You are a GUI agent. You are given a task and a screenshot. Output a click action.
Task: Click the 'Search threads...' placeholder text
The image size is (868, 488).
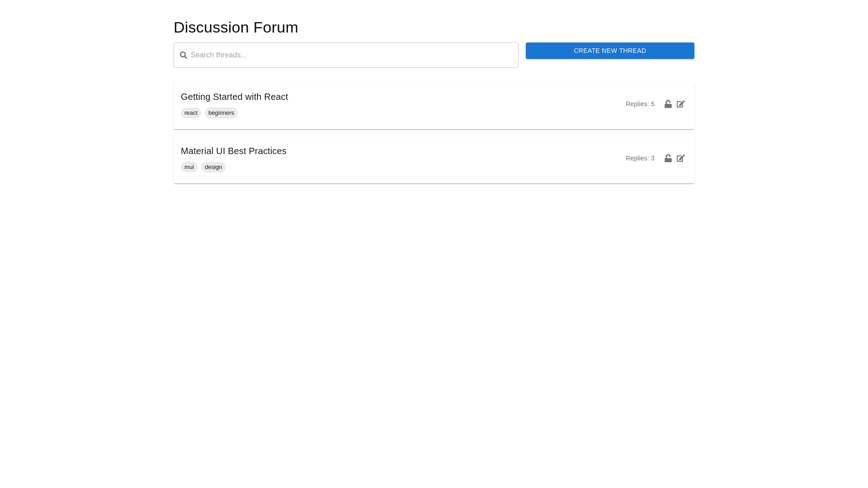[x=219, y=55]
